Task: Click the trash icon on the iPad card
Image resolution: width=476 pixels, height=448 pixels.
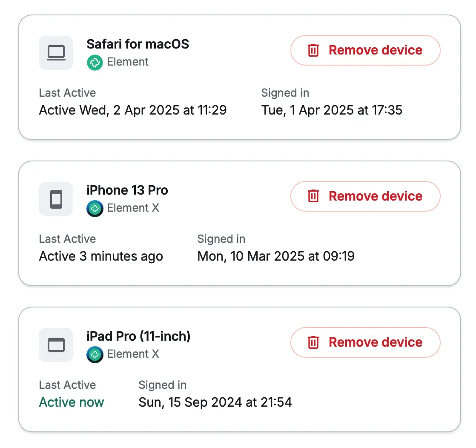Action: tap(313, 342)
